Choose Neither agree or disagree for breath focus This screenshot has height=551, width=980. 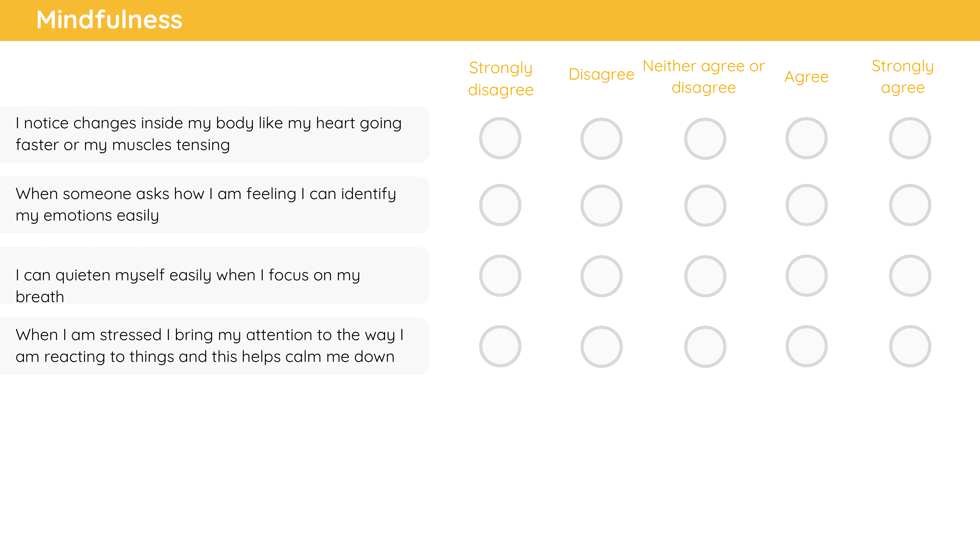(705, 276)
